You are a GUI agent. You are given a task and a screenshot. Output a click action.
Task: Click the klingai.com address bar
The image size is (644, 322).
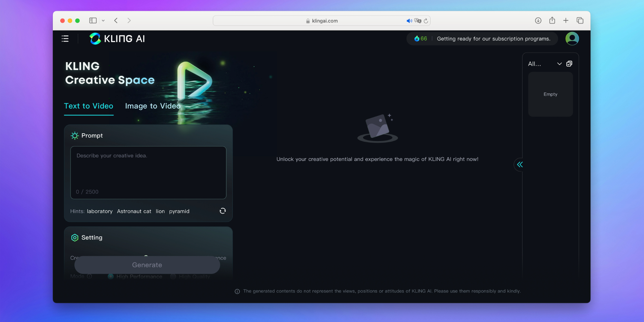click(x=322, y=21)
